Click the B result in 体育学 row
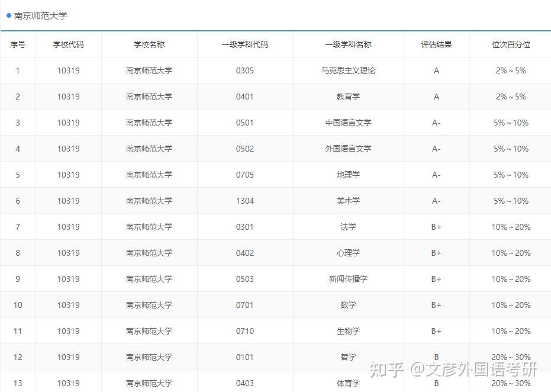551x392 pixels. coord(436,383)
